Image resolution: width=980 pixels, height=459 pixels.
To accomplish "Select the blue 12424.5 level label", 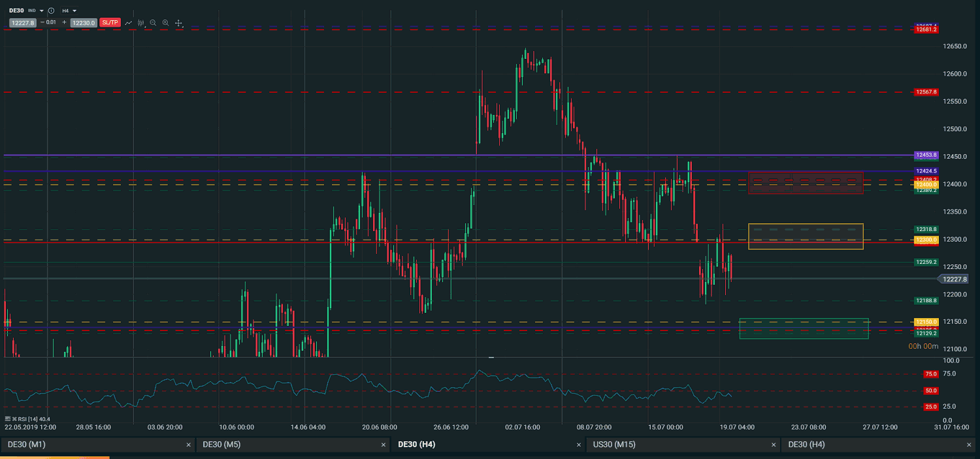I will click(926, 171).
